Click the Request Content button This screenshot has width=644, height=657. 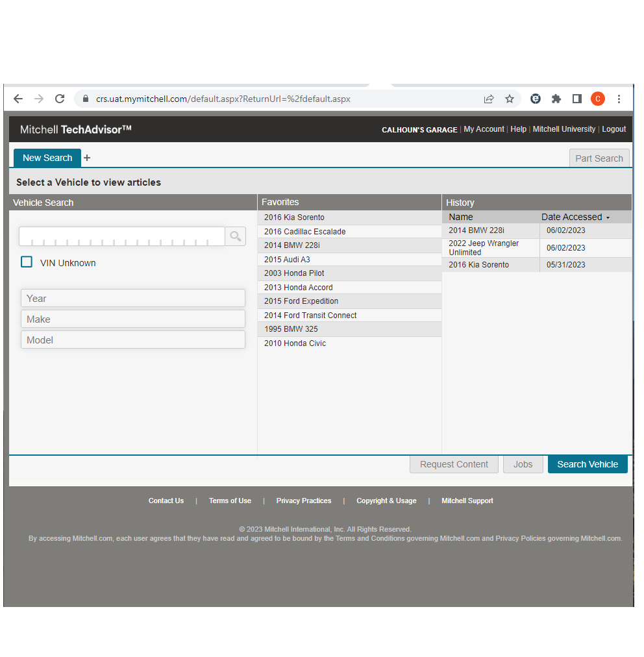click(454, 464)
